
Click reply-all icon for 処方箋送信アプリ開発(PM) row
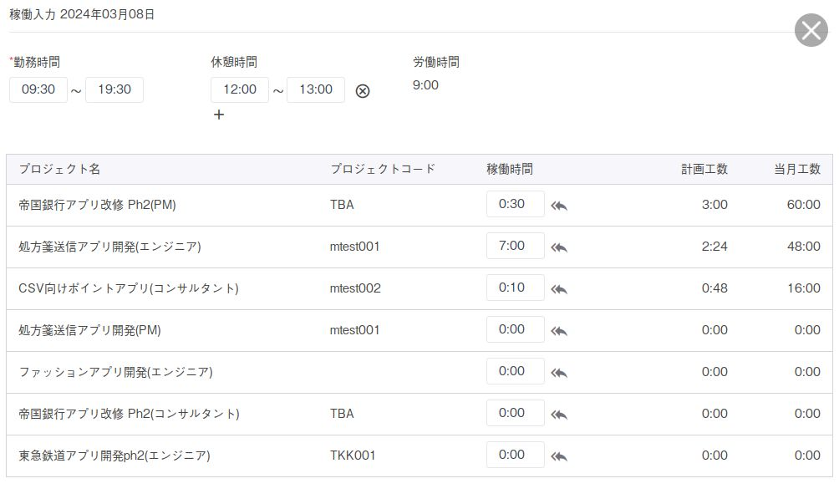(559, 331)
